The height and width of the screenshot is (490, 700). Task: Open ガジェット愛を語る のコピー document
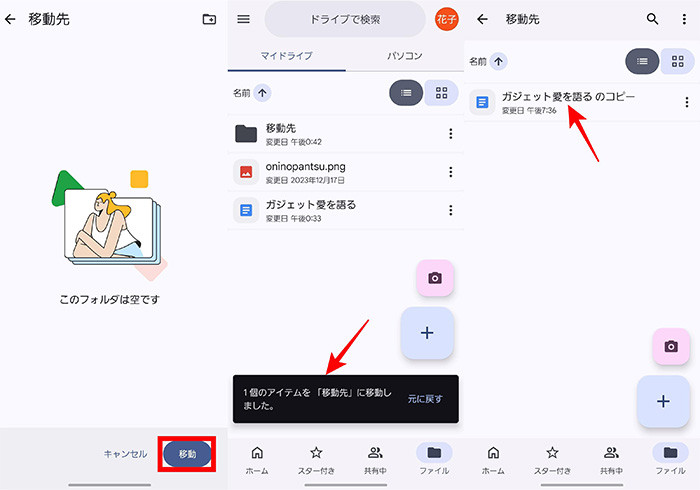(x=582, y=103)
